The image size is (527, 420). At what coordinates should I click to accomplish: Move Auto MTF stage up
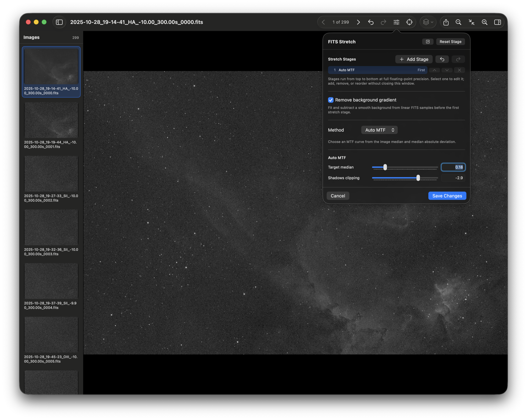pos(434,70)
